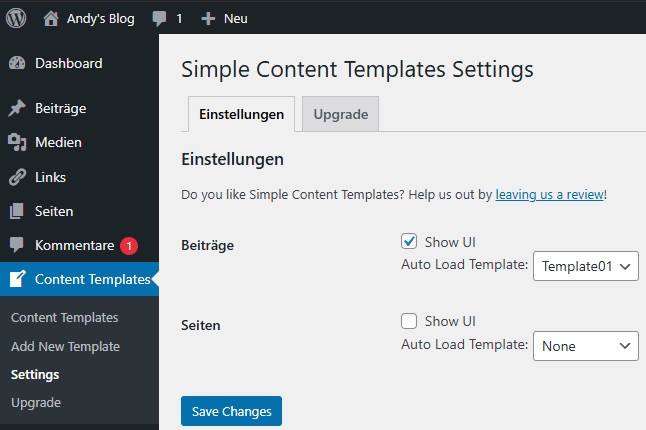
Task: Open the Medien media icon
Action: 17,143
